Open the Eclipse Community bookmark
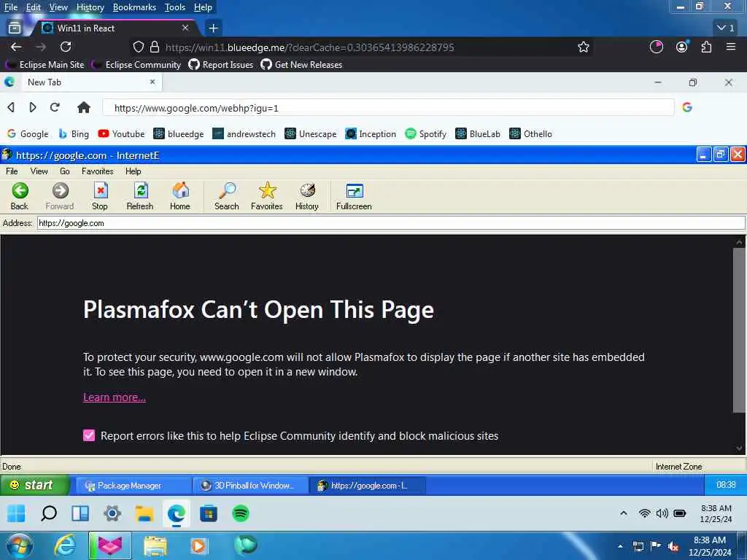The height and width of the screenshot is (560, 747). click(x=136, y=64)
